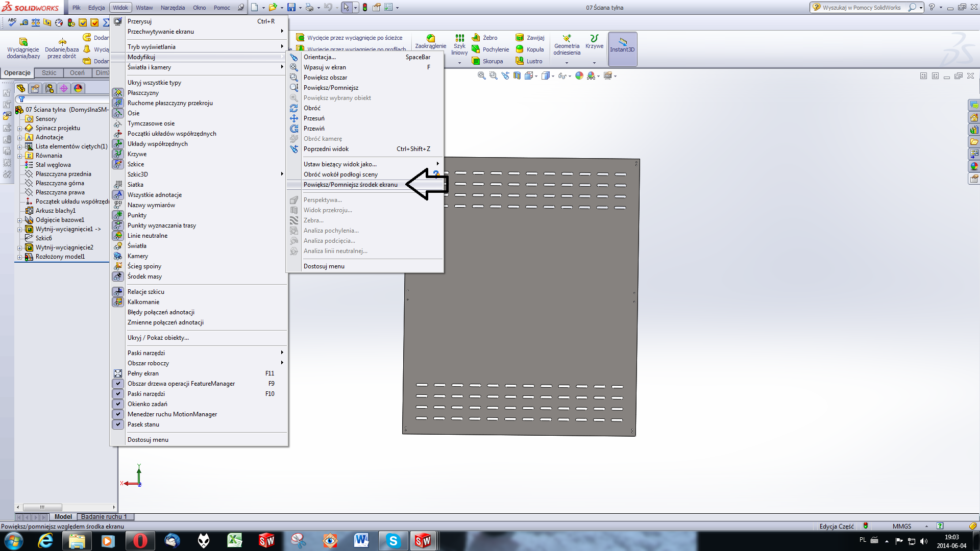Open Skype from the taskbar
The width and height of the screenshot is (980, 551).
point(393,541)
